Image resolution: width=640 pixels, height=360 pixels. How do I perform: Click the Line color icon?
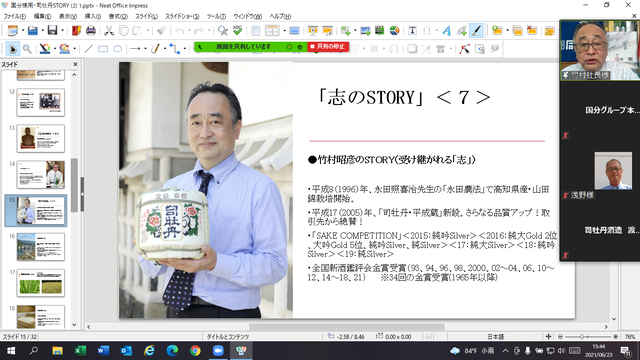(x=45, y=49)
